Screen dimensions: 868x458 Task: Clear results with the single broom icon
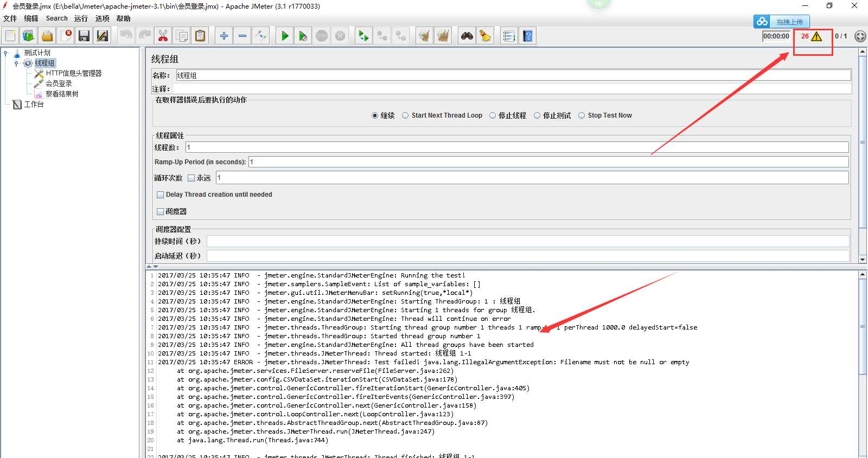[425, 36]
